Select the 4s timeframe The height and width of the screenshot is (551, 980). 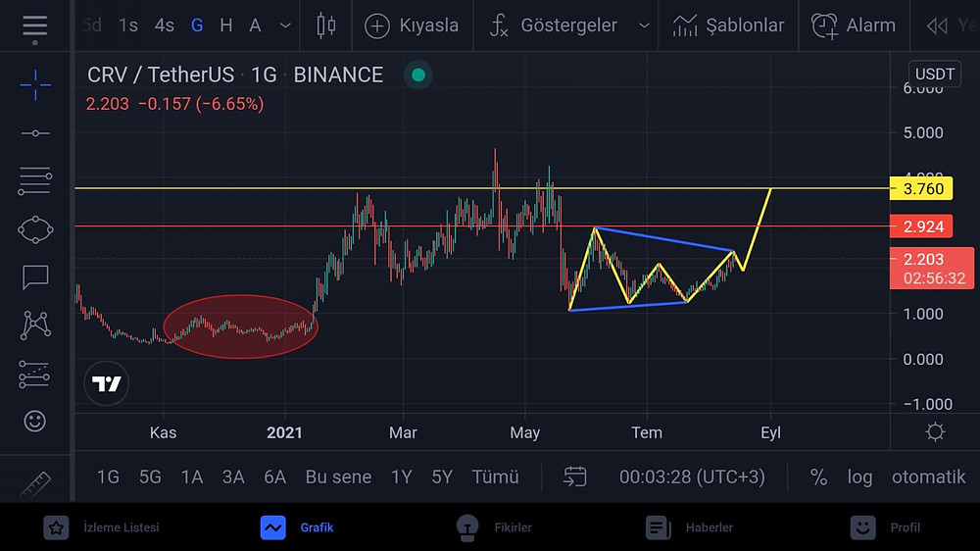[165, 25]
